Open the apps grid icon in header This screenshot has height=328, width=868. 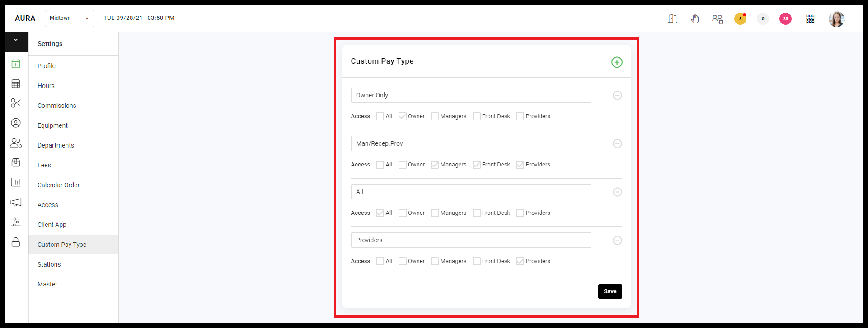[810, 18]
